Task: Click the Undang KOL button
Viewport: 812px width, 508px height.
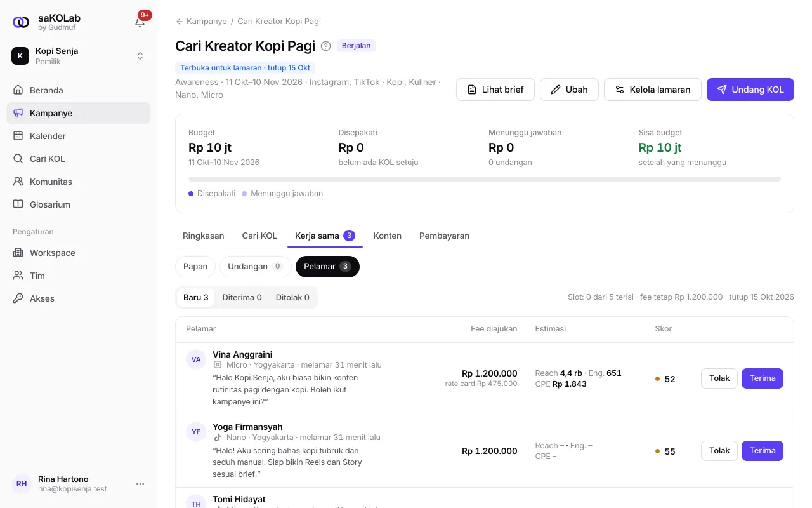Action: 750,90
